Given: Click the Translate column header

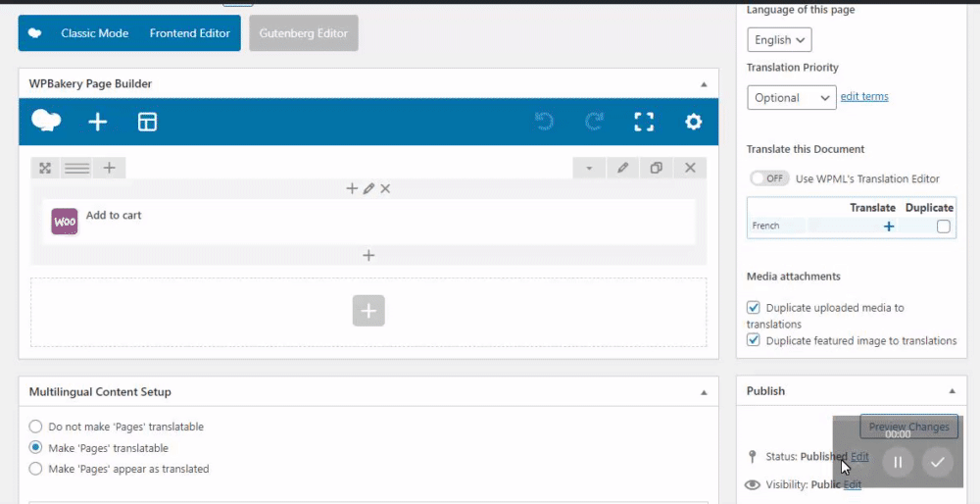Looking at the screenshot, I should click(872, 208).
